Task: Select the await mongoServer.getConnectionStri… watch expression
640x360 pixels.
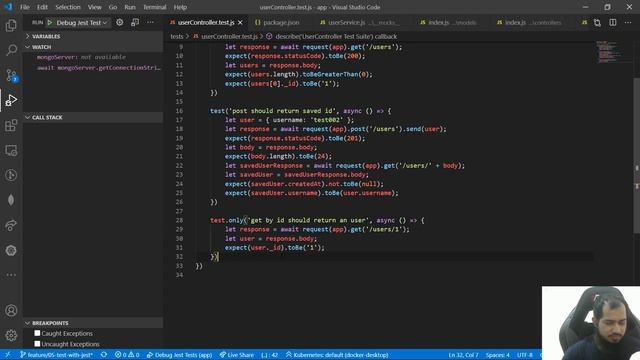Action: [x=98, y=68]
